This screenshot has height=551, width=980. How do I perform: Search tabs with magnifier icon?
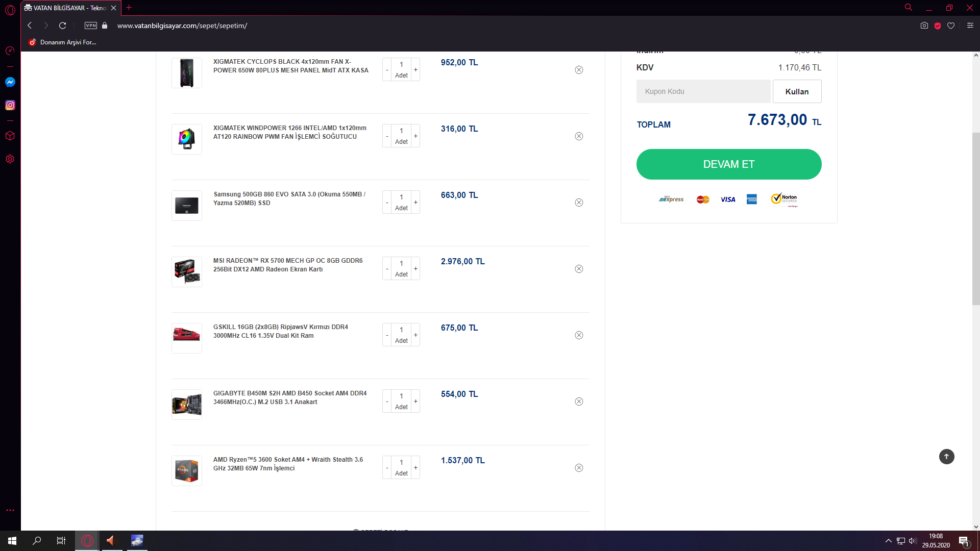[909, 8]
